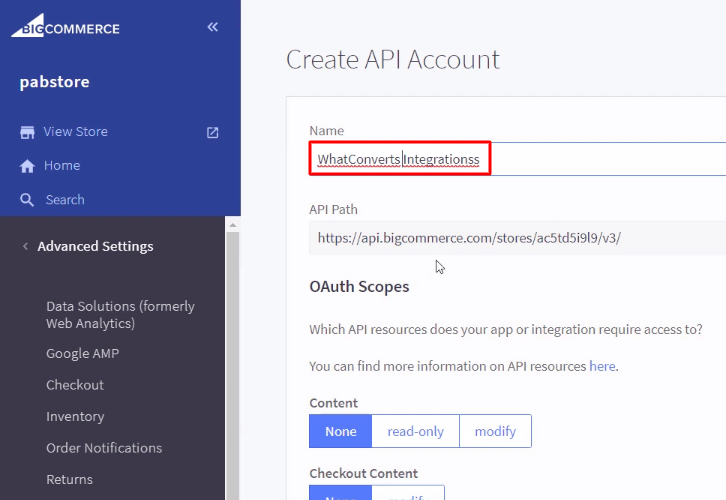Set Content scope to read-only
The image size is (726, 500).
(x=415, y=431)
